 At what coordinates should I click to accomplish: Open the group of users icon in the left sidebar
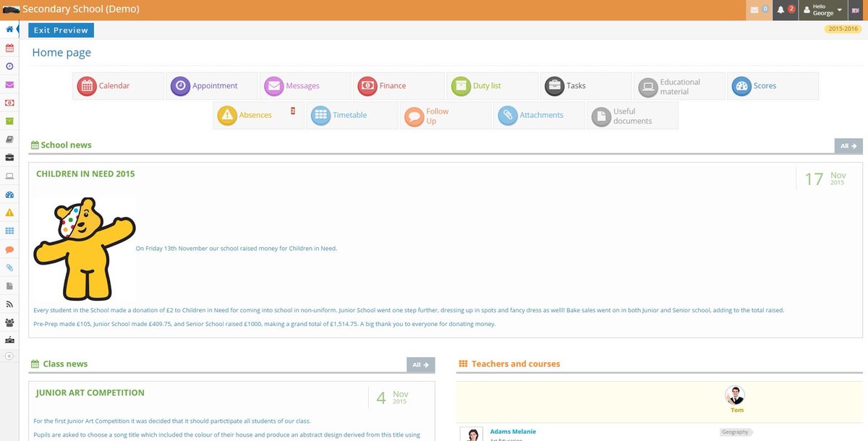tap(9, 322)
